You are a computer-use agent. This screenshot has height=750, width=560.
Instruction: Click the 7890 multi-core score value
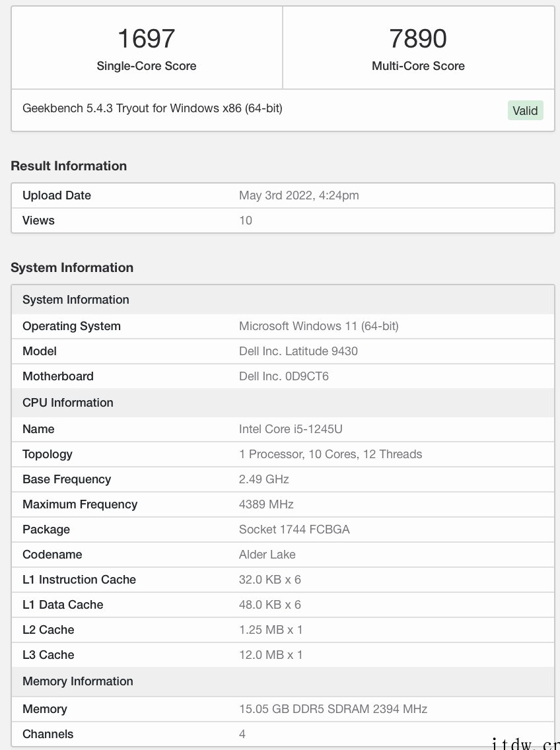pos(418,39)
